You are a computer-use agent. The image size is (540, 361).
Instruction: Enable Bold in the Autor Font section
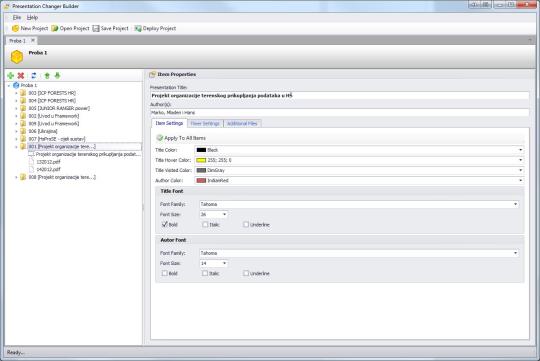point(165,273)
